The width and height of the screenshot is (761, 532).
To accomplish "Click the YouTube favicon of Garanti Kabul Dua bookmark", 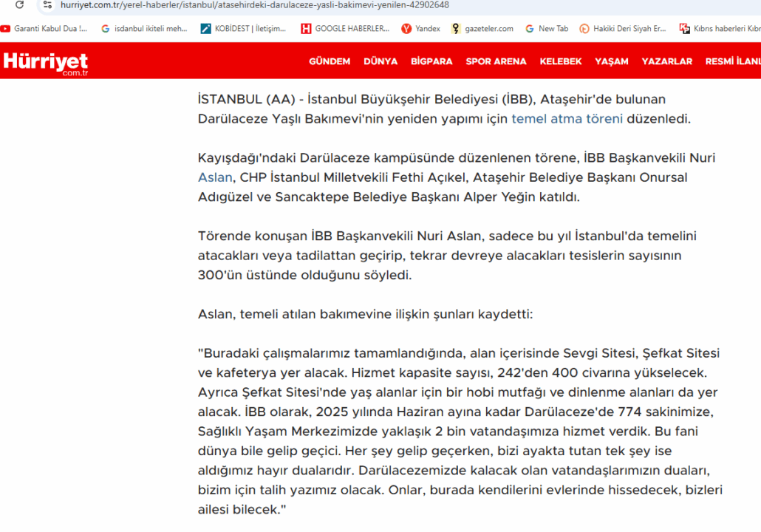I will [x=5, y=29].
